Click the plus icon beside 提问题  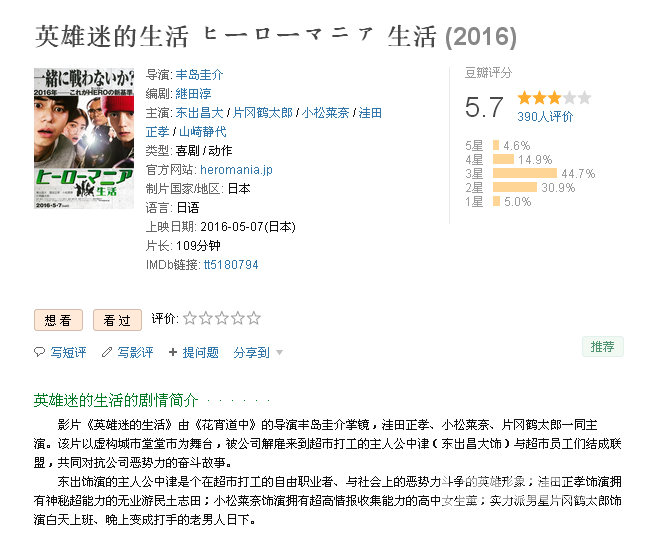(173, 352)
